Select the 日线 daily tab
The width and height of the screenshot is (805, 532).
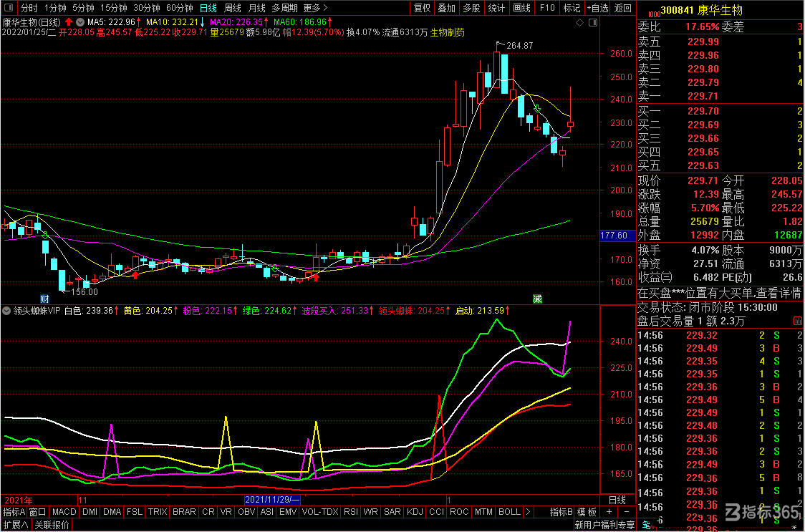click(x=208, y=8)
